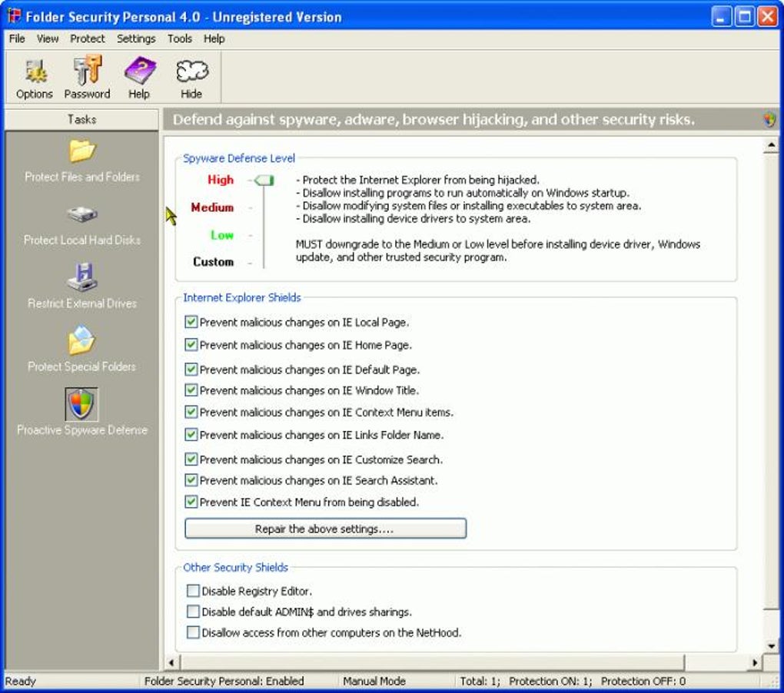Toggle IE Home Page protection checkbox

[x=191, y=344]
